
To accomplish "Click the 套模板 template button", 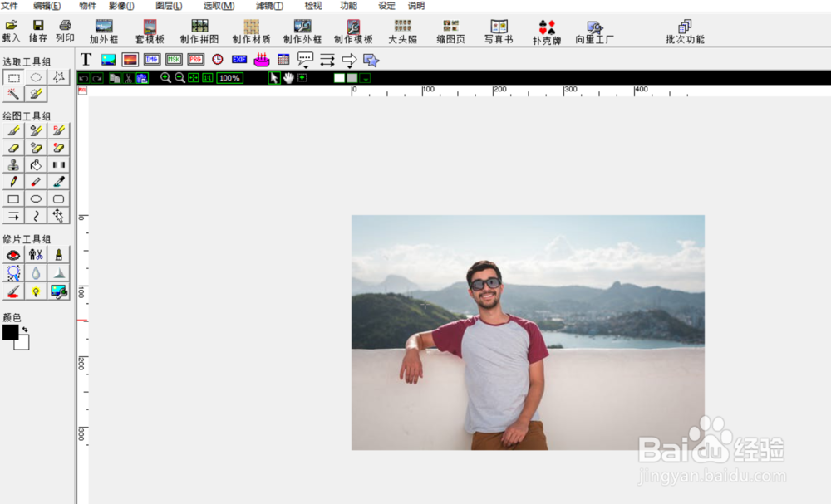I will 150,32.
